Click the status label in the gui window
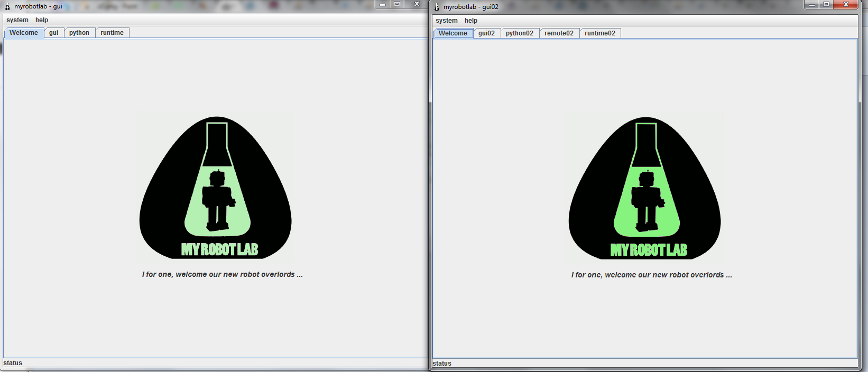The image size is (868, 372). 13,363
